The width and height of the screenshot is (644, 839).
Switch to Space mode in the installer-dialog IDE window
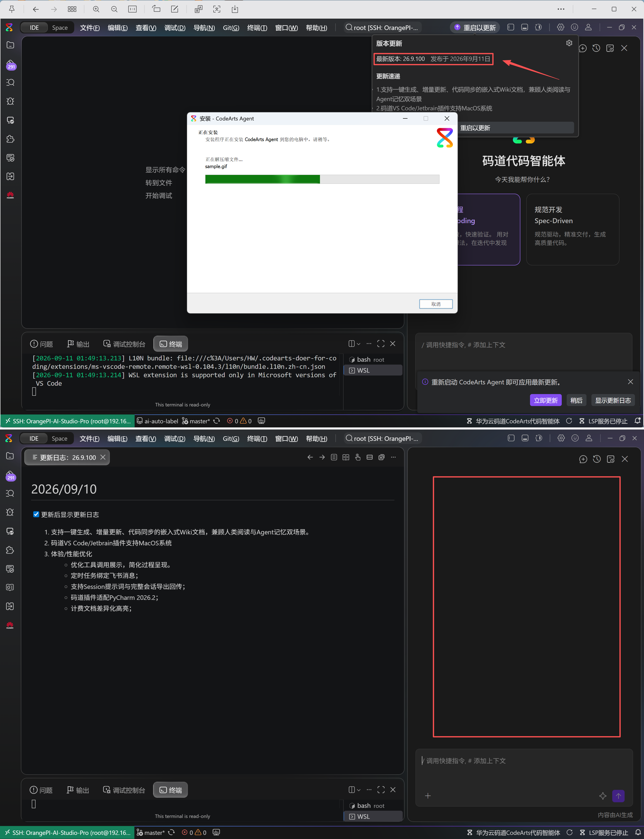coord(60,28)
